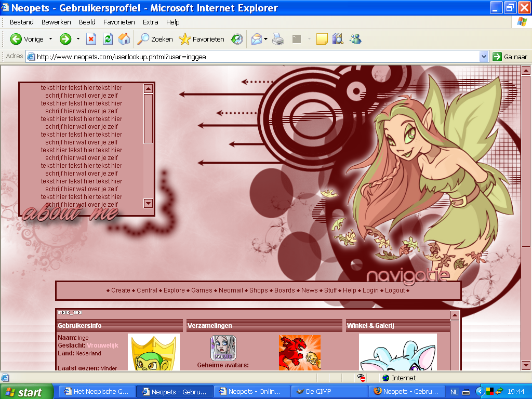Click the News navigation link
The image size is (532, 399).
pos(310,290)
